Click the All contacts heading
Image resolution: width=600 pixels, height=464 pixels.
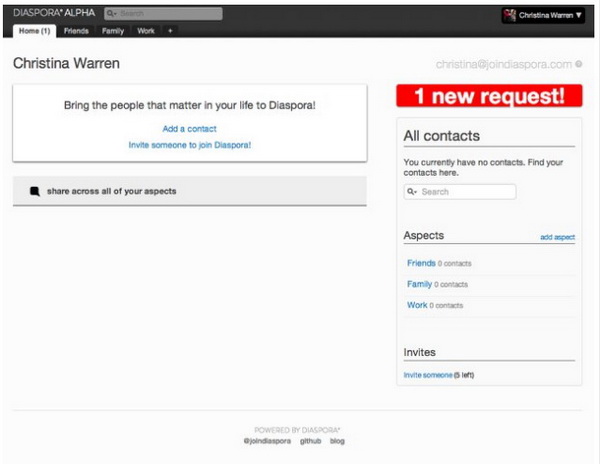coord(442,136)
